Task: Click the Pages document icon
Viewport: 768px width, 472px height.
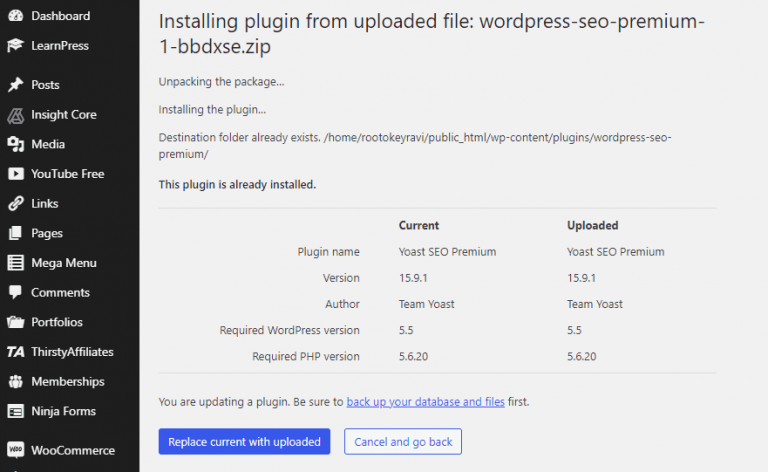Action: pos(16,233)
